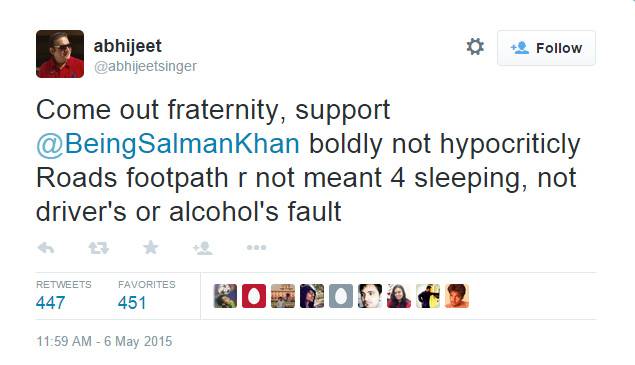Open the @abhijeetsinger handle link
The height and width of the screenshot is (365, 635).
point(145,66)
